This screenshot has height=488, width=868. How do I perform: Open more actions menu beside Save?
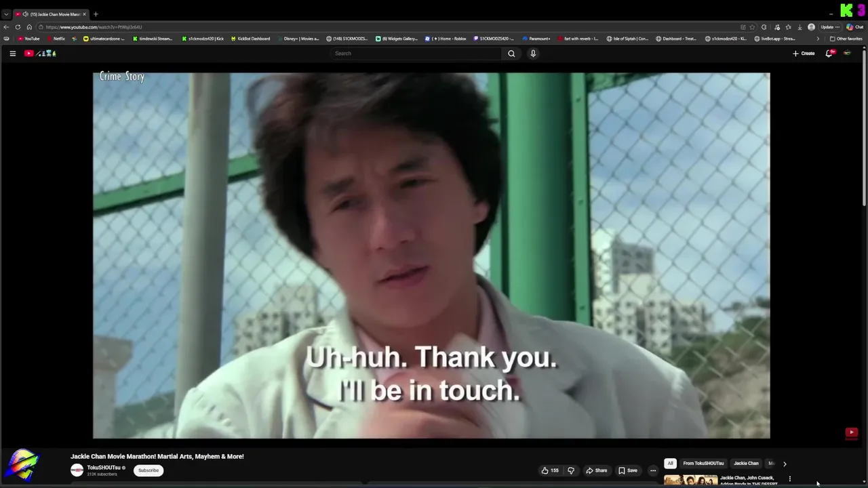653,470
